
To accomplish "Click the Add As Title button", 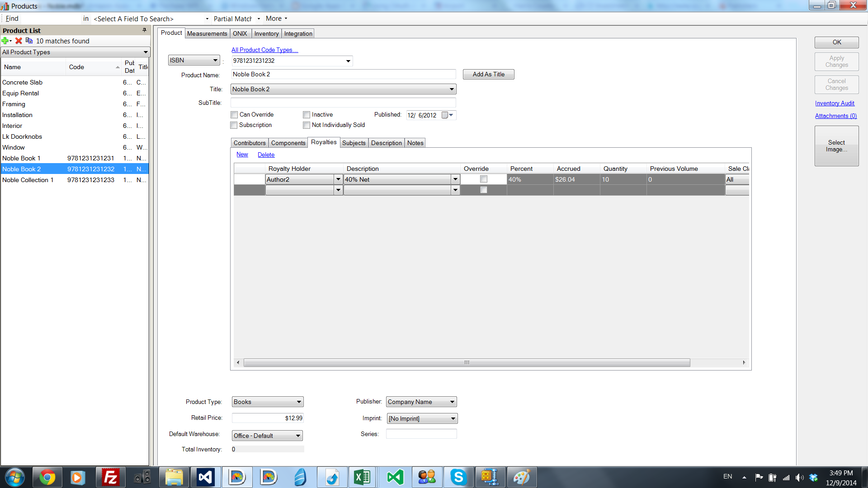I will click(x=488, y=74).
